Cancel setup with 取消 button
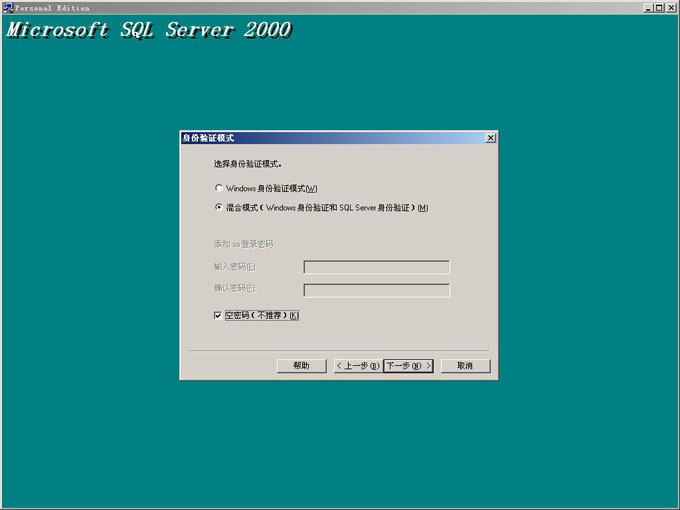This screenshot has height=510, width=680. [x=465, y=366]
